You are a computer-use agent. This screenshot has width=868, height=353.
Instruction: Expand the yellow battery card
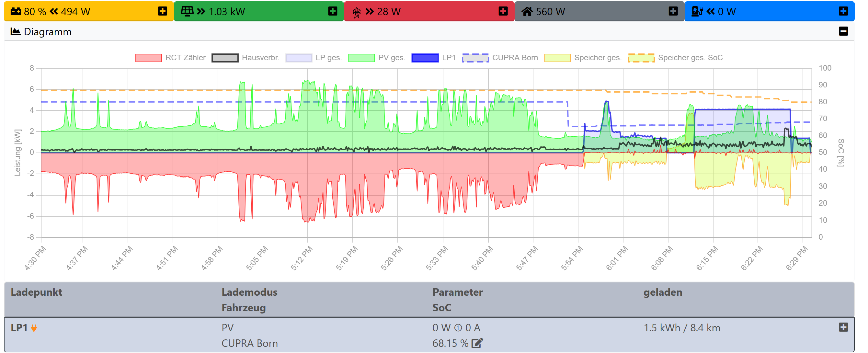point(162,11)
